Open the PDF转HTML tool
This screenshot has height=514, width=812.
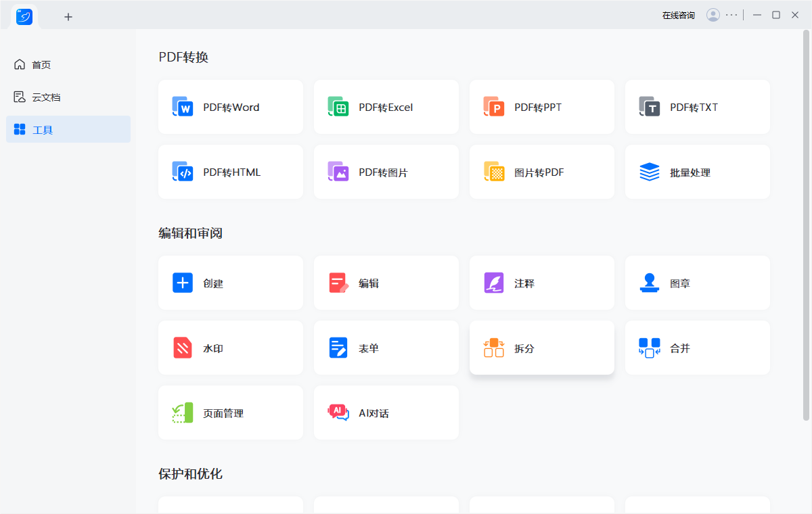(x=230, y=172)
